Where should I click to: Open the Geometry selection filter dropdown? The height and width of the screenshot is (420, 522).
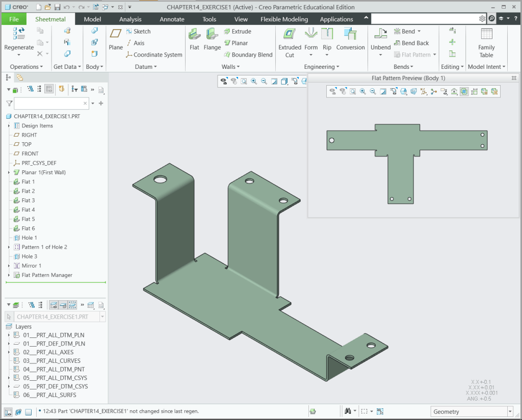click(510, 412)
